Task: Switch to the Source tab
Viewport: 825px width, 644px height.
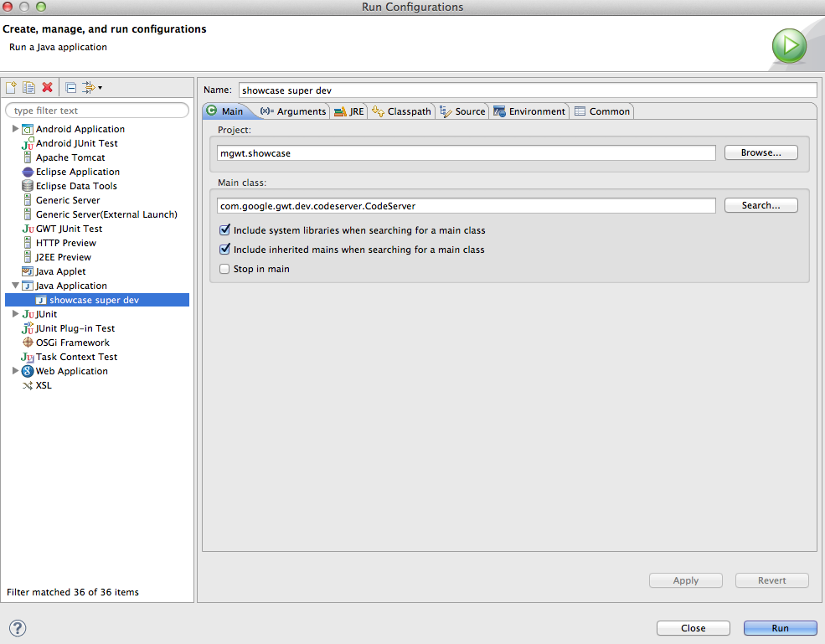Action: click(462, 111)
